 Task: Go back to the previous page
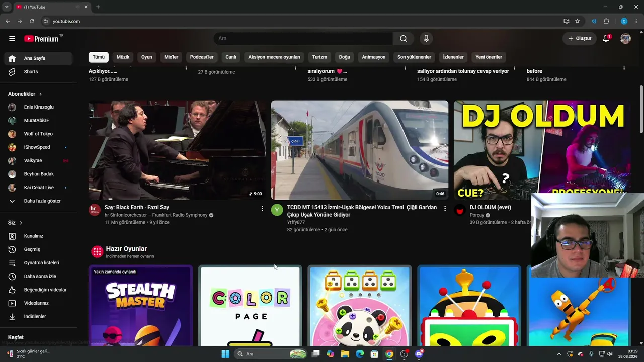(8, 21)
